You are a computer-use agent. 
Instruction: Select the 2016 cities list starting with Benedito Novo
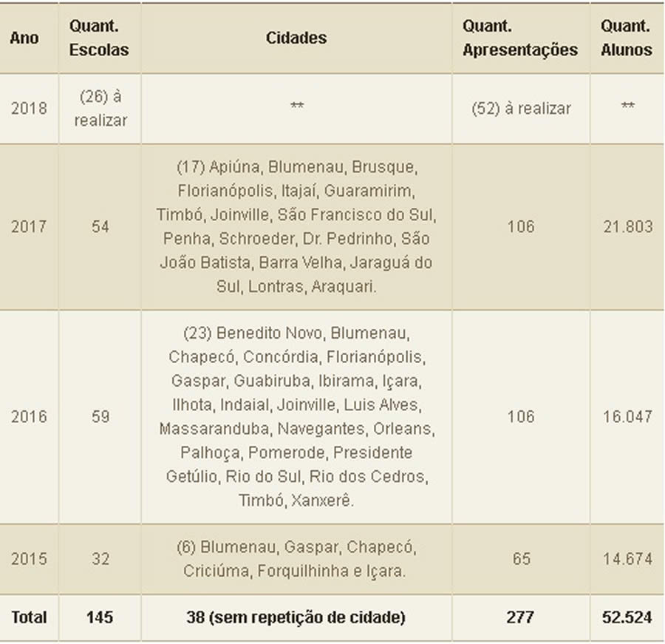(x=296, y=416)
